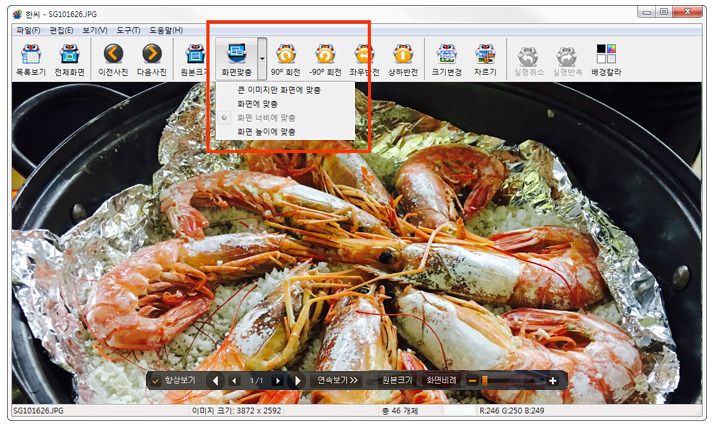
Task: Open the 도구(T) menu
Action: [128, 30]
